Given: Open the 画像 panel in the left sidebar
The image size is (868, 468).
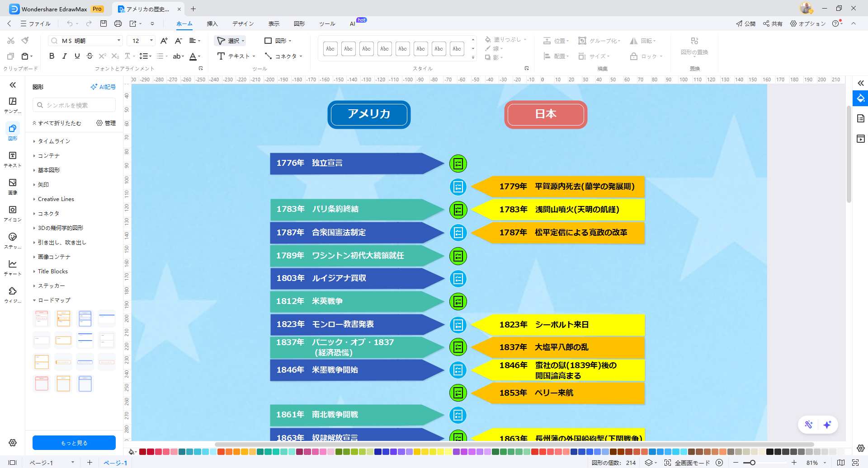Looking at the screenshot, I should [x=12, y=185].
